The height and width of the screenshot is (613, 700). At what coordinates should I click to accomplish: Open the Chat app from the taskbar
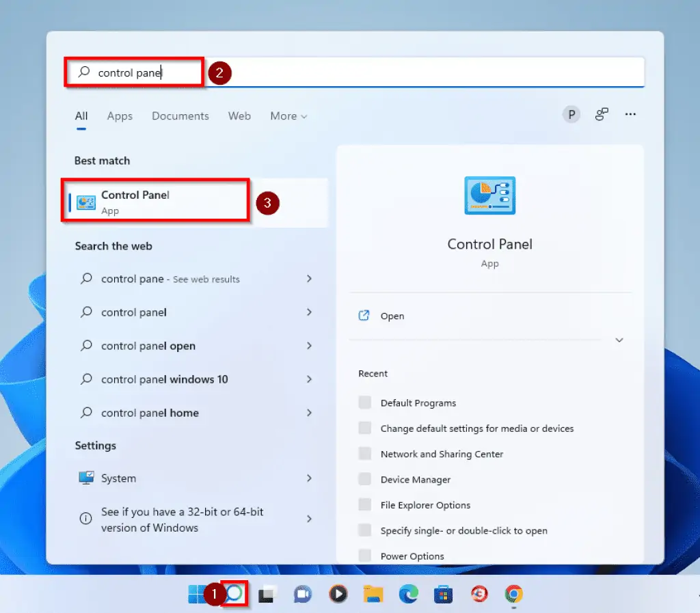(x=302, y=595)
